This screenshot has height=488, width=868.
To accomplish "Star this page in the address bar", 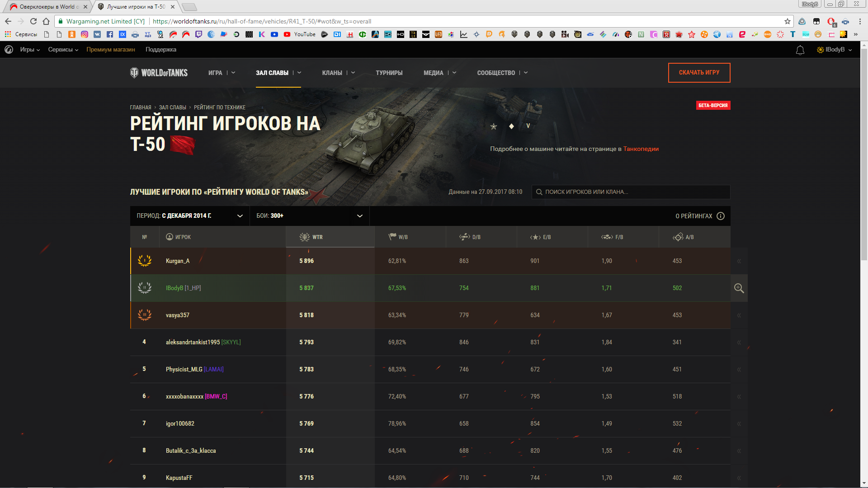I will point(787,21).
